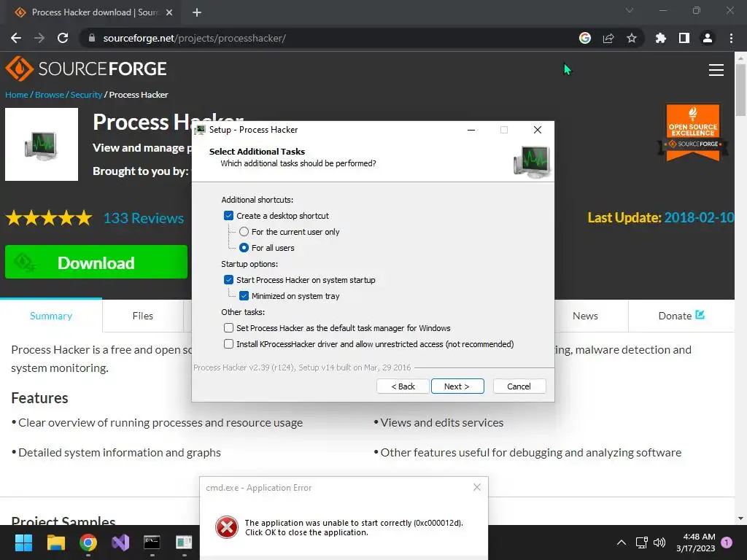Viewport: 747px width, 560px height.
Task: Click the site padlock icon
Action: 92,38
